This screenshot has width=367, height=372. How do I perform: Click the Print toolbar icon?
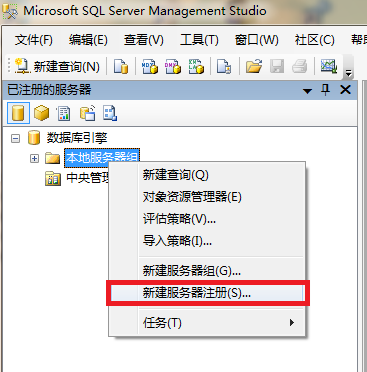click(299, 66)
